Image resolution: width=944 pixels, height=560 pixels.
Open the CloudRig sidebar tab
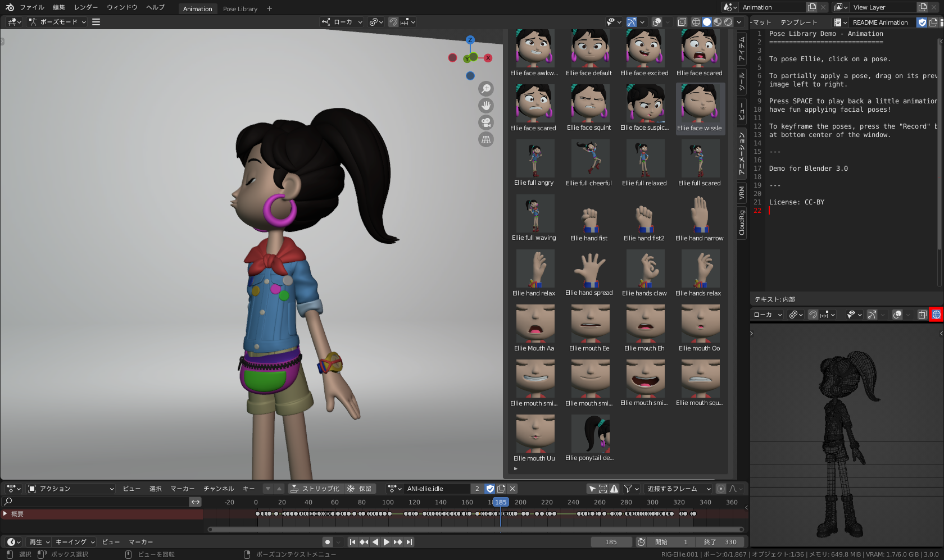pyautogui.click(x=742, y=222)
